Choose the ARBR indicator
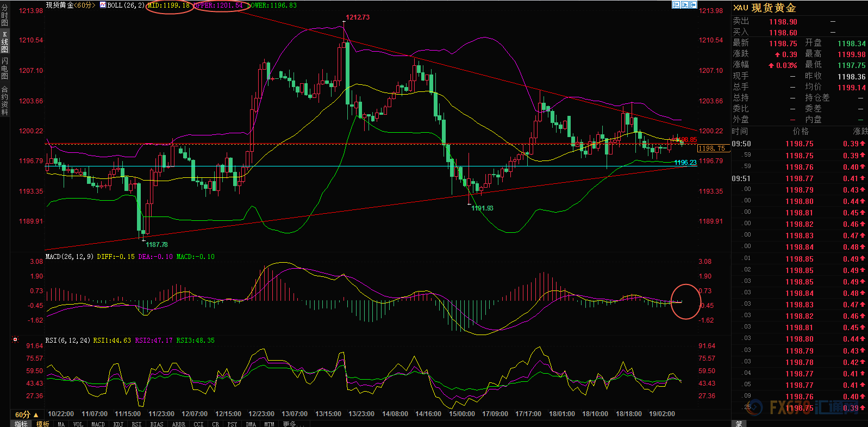 (x=178, y=424)
